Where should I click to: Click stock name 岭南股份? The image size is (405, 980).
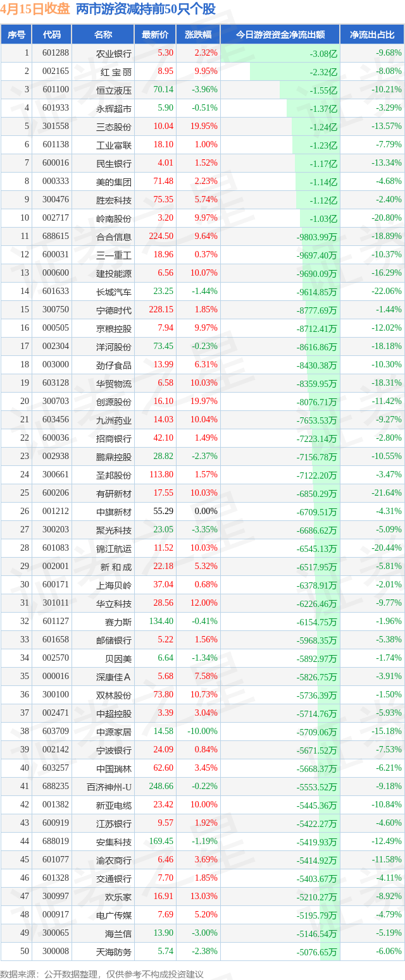tap(114, 218)
